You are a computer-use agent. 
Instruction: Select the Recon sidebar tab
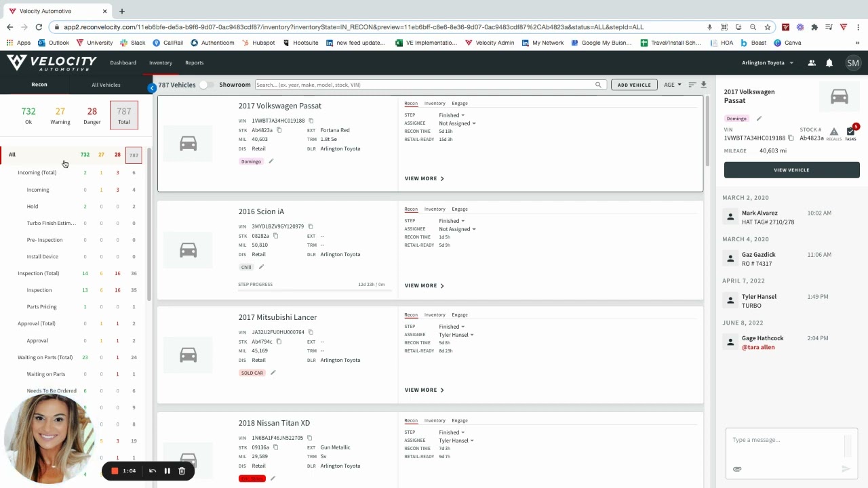click(39, 85)
